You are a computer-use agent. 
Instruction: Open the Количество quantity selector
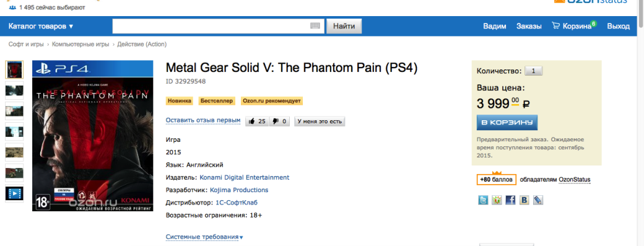[534, 71]
